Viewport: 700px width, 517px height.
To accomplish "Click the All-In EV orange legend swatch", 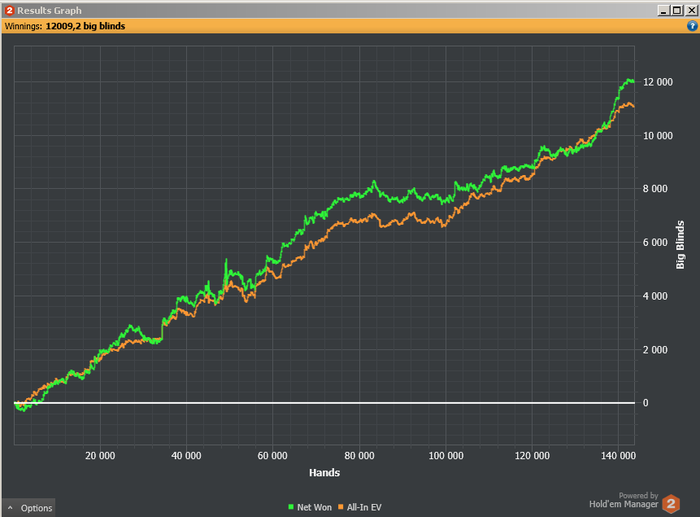I will tap(341, 507).
